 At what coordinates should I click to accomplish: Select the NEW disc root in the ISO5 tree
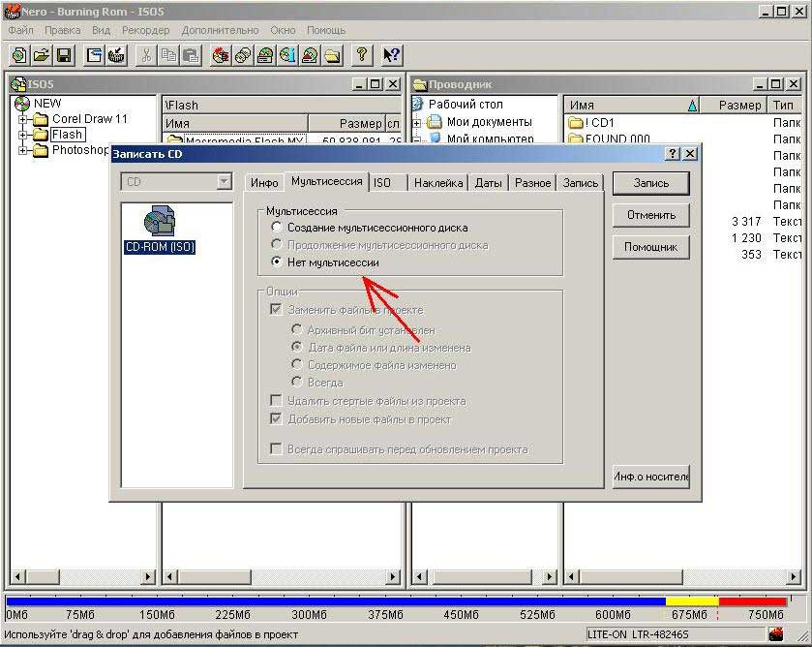point(47,104)
